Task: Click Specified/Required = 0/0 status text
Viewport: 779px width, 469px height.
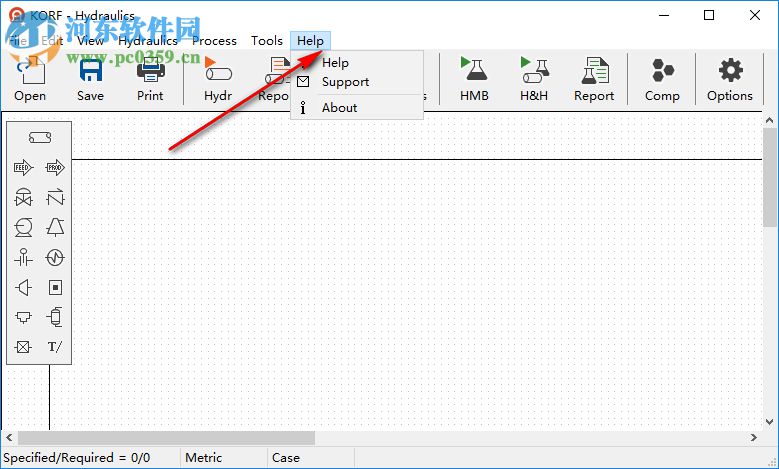Action: coord(77,458)
